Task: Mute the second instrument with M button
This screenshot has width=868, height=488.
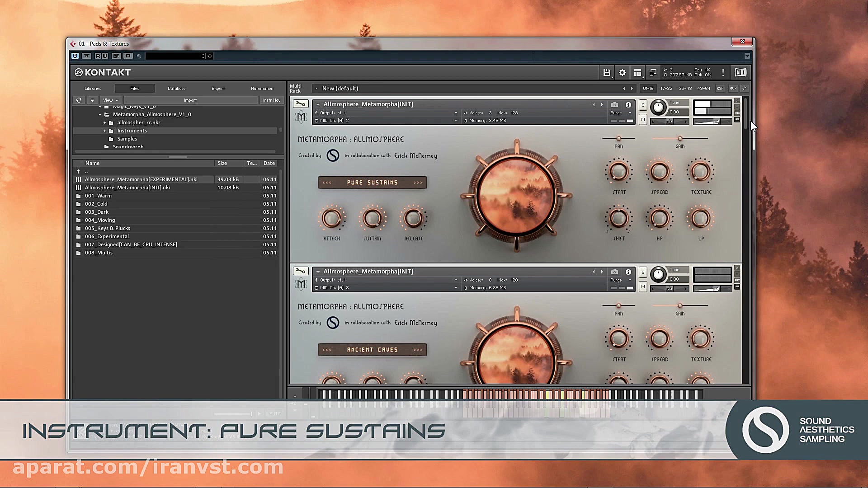Action: tap(643, 287)
